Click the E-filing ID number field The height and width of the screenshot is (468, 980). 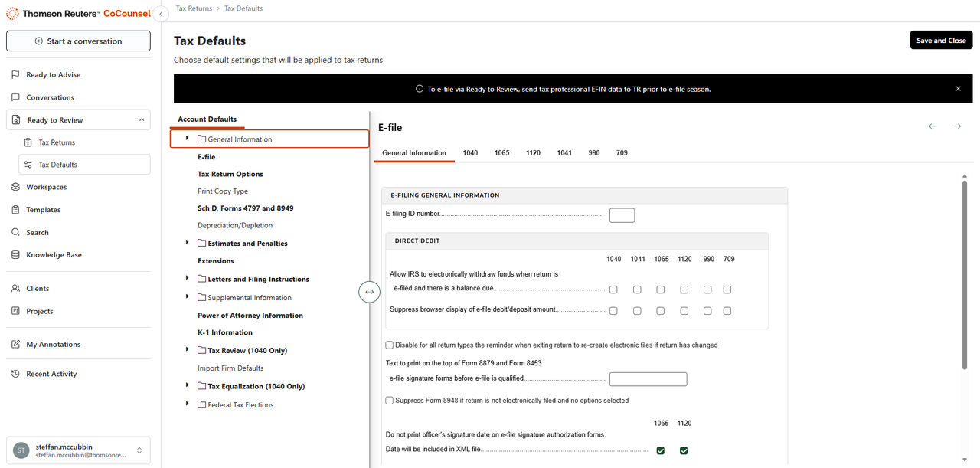pyautogui.click(x=622, y=215)
